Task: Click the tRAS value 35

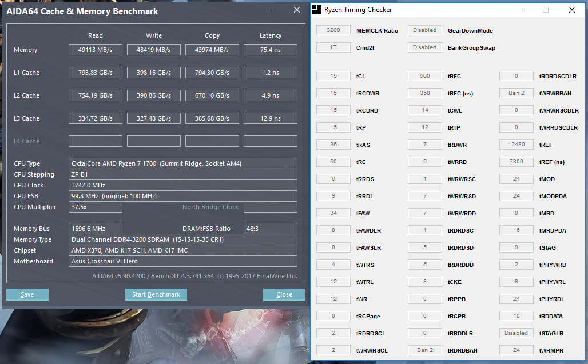Action: click(333, 145)
